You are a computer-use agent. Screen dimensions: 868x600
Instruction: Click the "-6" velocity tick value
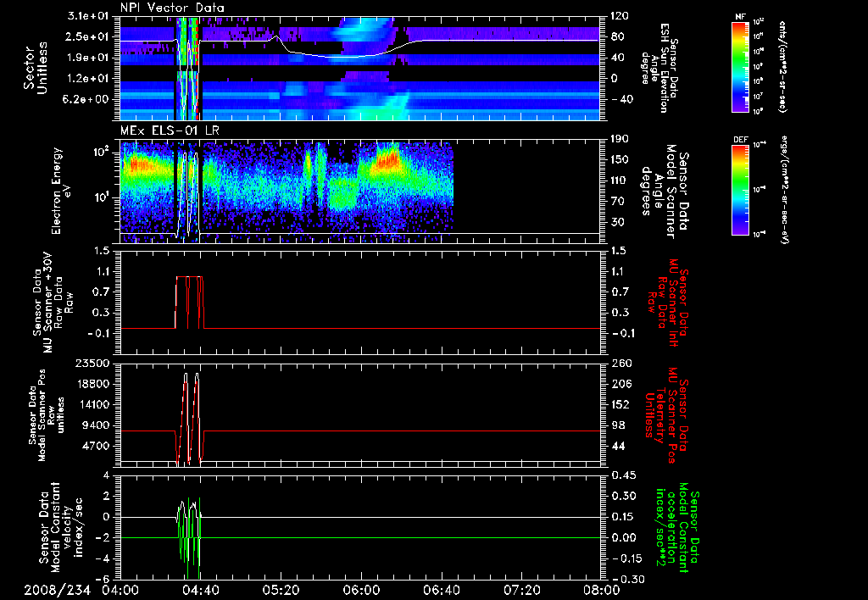[x=102, y=580]
